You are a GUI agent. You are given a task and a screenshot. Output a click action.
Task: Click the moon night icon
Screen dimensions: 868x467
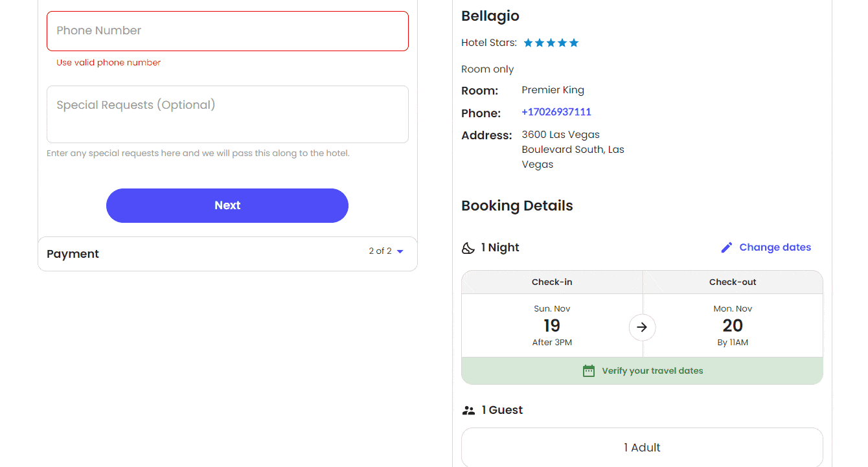468,248
